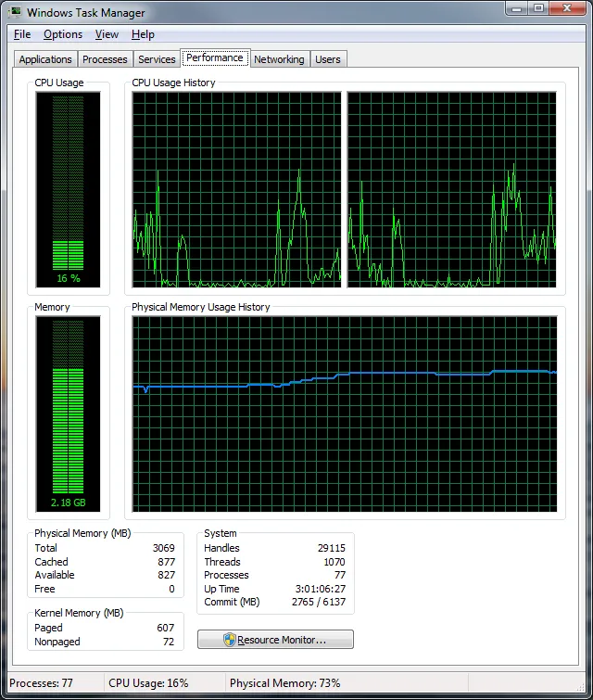Click the Cached label
The height and width of the screenshot is (700, 593).
[x=51, y=562]
